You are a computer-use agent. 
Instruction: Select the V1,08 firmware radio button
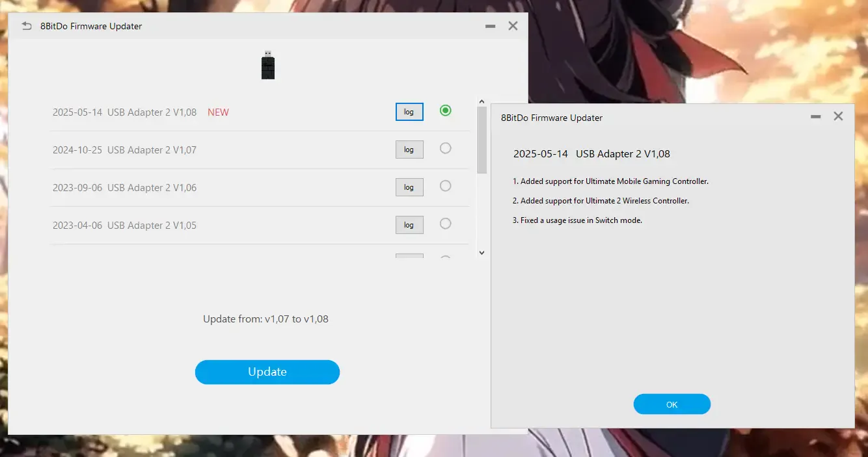click(x=445, y=111)
